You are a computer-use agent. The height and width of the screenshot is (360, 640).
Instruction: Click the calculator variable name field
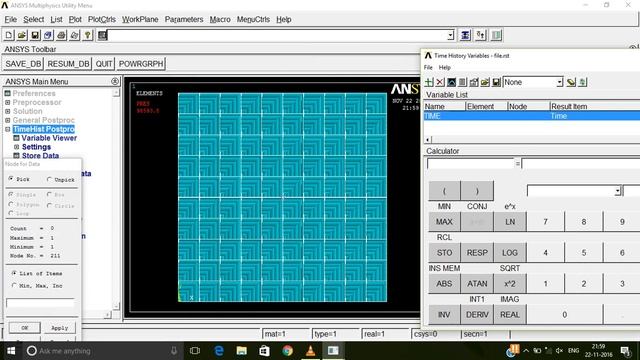click(x=470, y=164)
